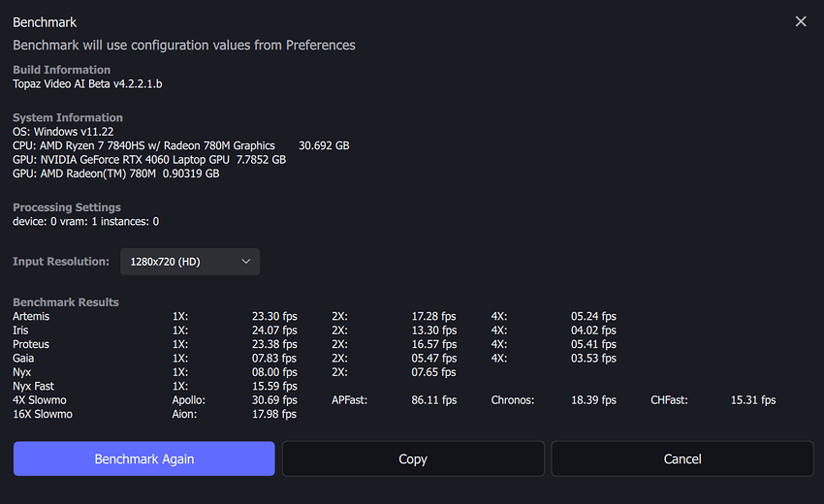Click Iris 2X value 13.30 fps
Image resolution: width=824 pixels, height=504 pixels.
tap(434, 331)
